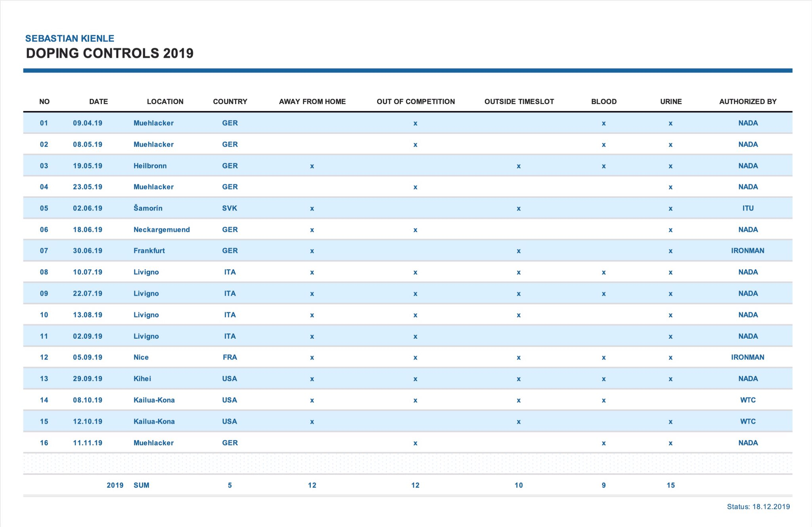Image resolution: width=812 pixels, height=527 pixels.
Task: Select the Šamorín location cell
Action: point(148,208)
